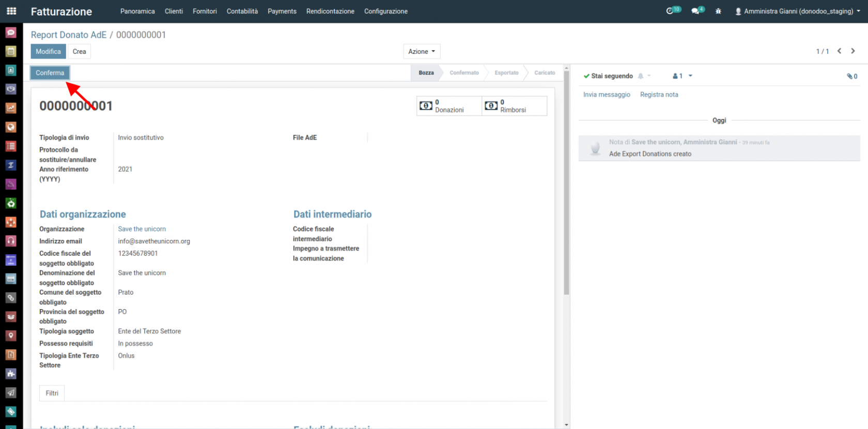Open the headset helpdesk app in sidebar

click(11, 241)
